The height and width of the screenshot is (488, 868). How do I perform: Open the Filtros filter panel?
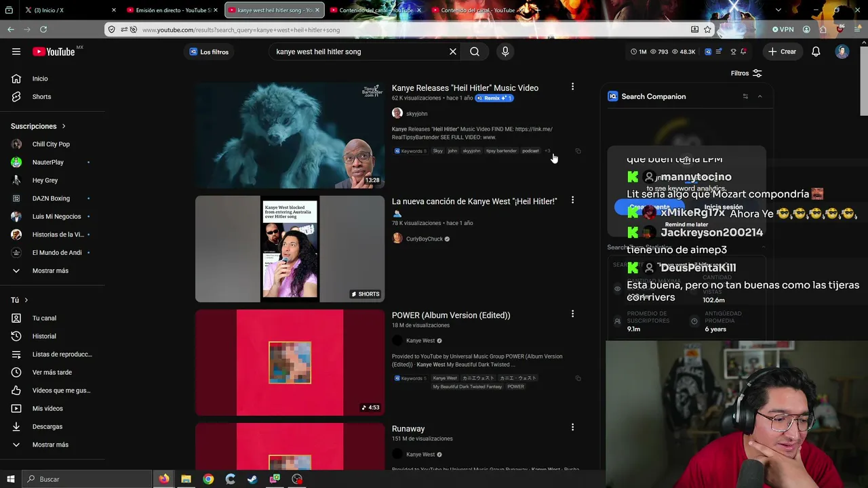click(746, 73)
